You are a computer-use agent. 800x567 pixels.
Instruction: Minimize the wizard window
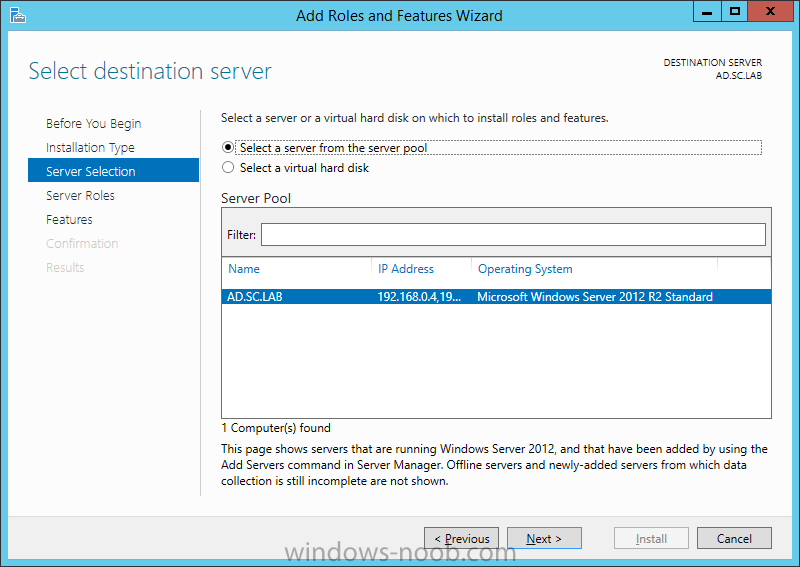pyautogui.click(x=707, y=11)
